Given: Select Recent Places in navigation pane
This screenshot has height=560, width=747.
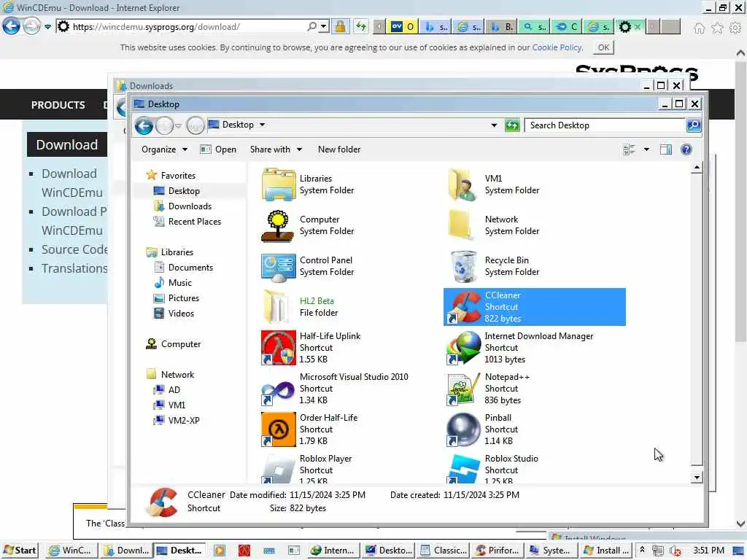Looking at the screenshot, I should coord(194,222).
